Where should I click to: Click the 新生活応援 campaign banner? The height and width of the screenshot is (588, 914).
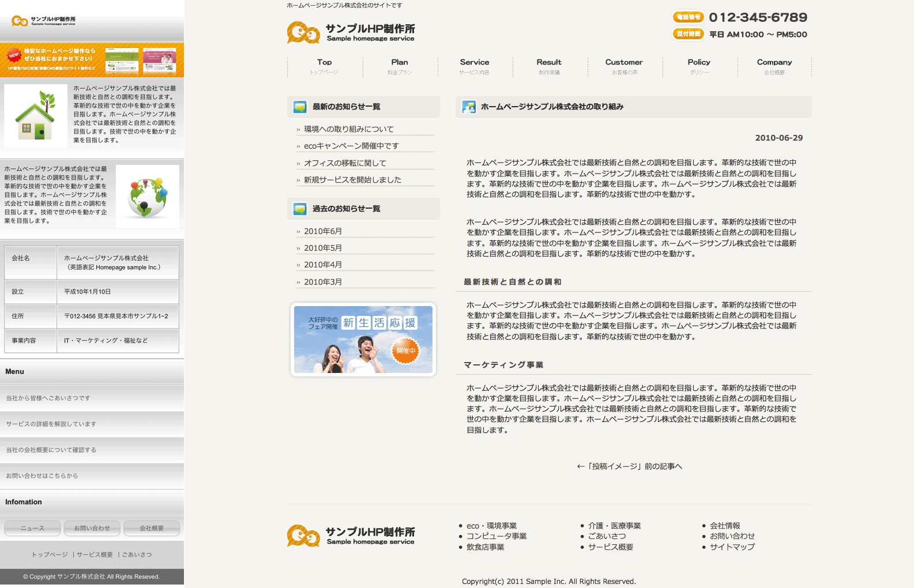tap(363, 340)
